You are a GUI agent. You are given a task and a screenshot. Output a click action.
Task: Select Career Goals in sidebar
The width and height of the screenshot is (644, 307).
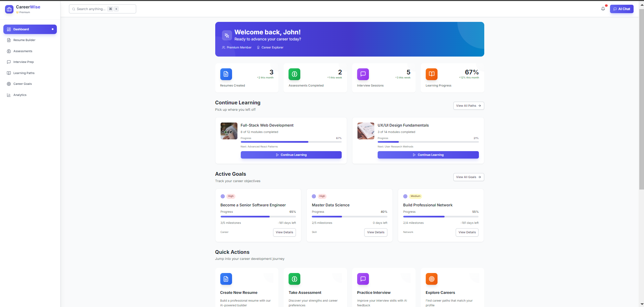point(30,84)
